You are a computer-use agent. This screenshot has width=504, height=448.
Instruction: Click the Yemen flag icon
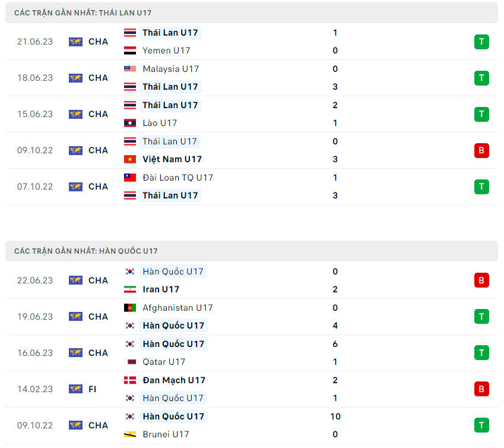(130, 51)
